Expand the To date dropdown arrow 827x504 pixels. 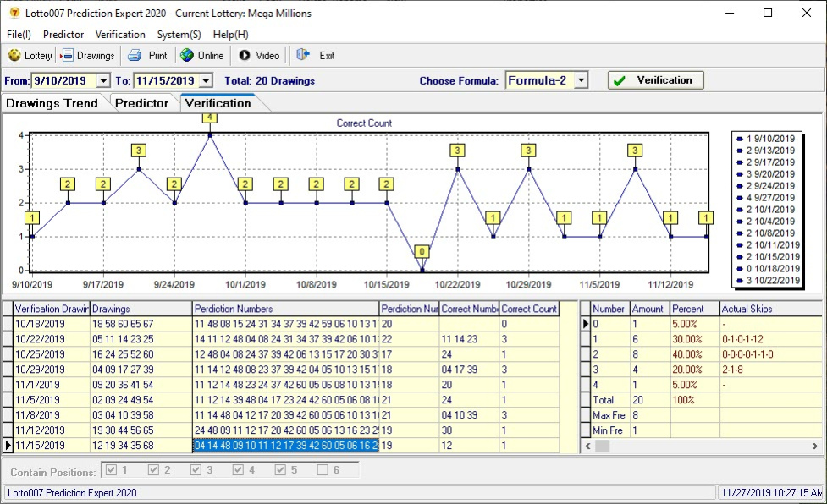[207, 80]
